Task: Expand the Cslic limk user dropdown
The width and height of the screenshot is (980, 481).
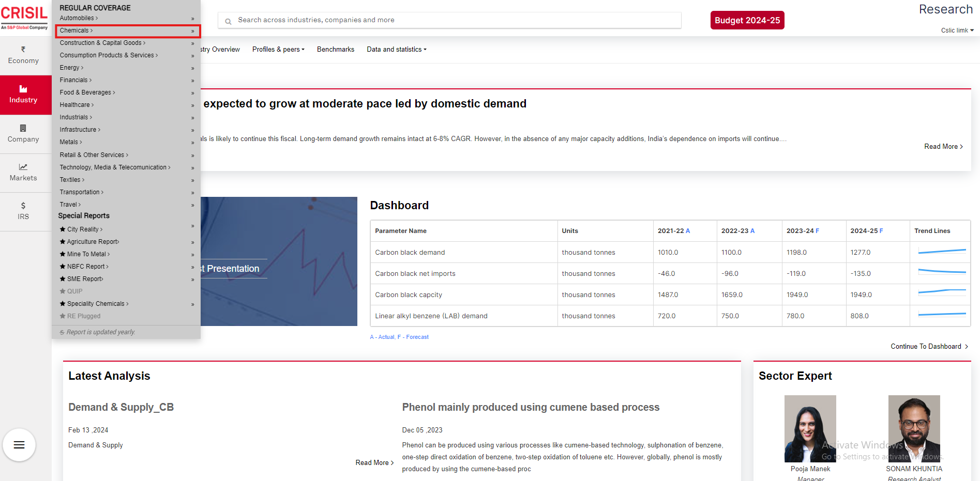Action: [x=957, y=30]
